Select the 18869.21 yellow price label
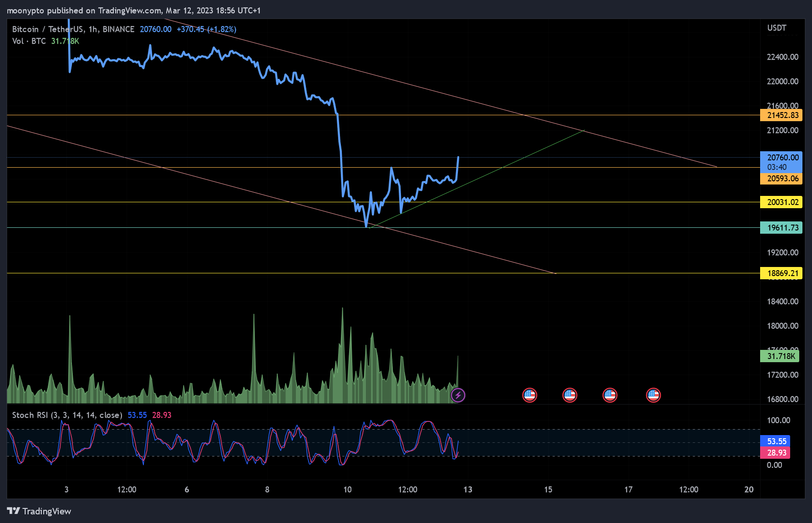The height and width of the screenshot is (523, 812). pos(781,273)
